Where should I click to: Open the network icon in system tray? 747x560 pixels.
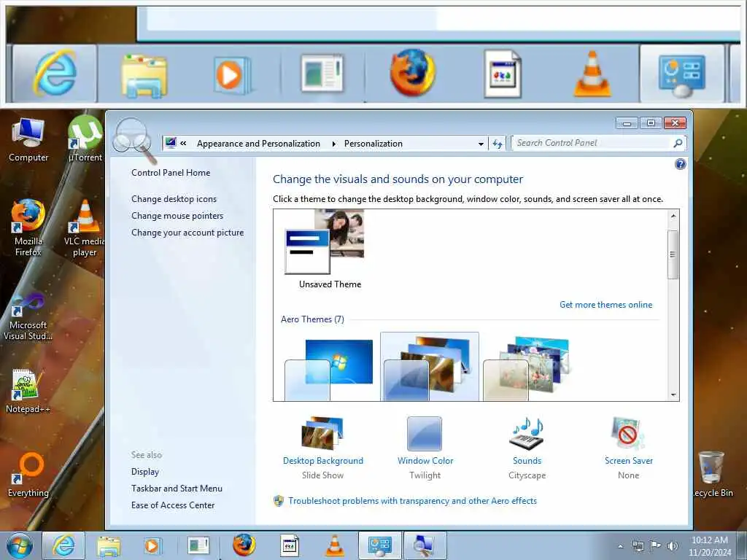click(638, 546)
